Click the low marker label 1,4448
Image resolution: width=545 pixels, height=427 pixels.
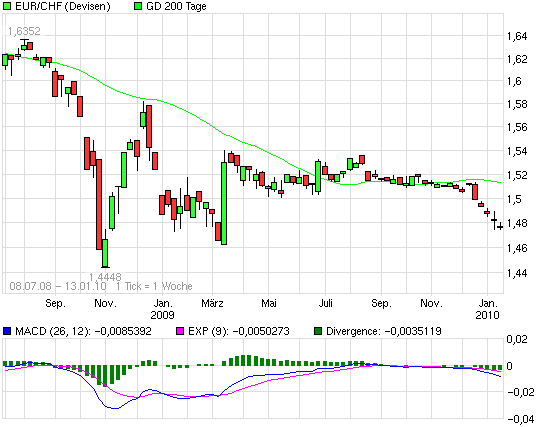point(105,277)
